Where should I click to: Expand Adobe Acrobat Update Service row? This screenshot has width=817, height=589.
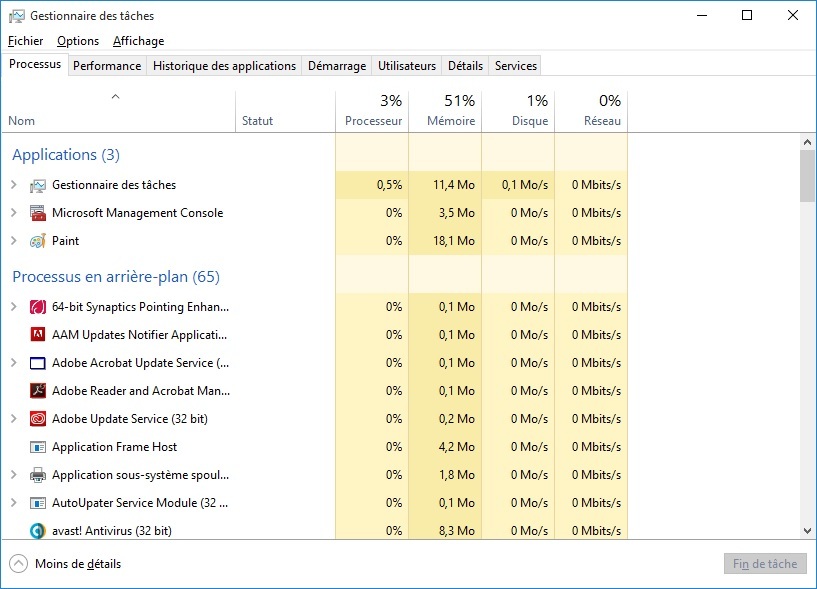(14, 363)
